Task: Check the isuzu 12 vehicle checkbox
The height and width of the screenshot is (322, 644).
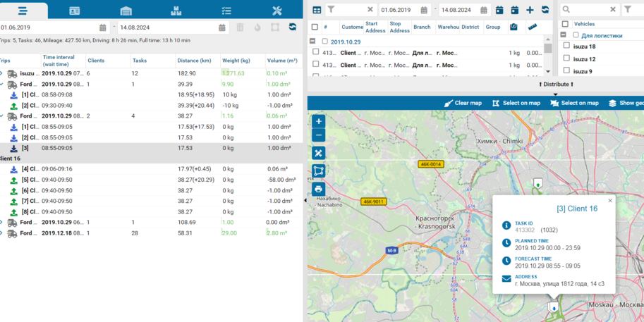Action: pyautogui.click(x=566, y=59)
